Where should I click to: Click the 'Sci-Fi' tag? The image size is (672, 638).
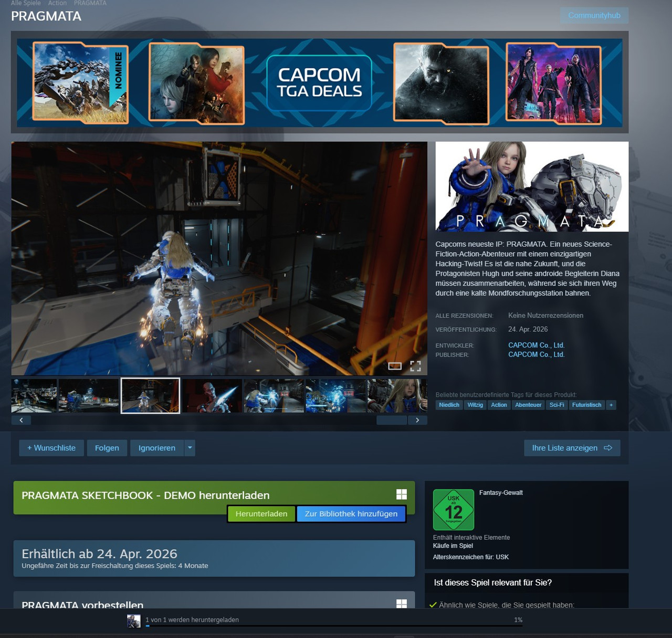click(556, 405)
